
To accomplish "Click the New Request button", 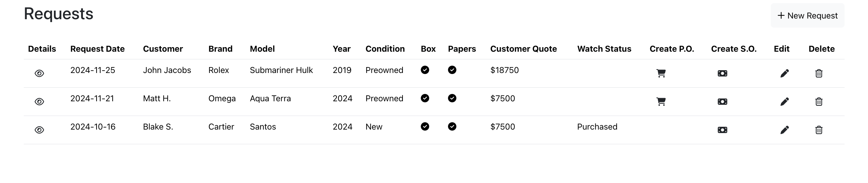I will [807, 16].
